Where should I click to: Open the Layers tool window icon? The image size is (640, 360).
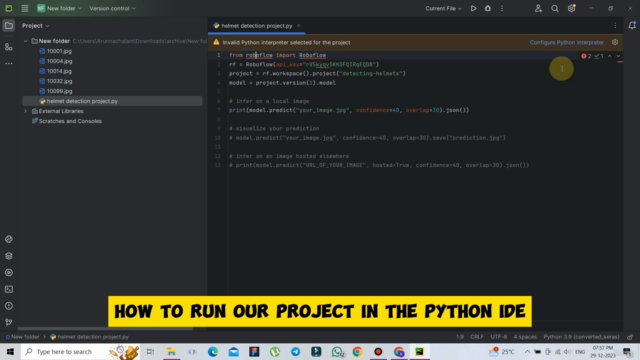(9, 256)
